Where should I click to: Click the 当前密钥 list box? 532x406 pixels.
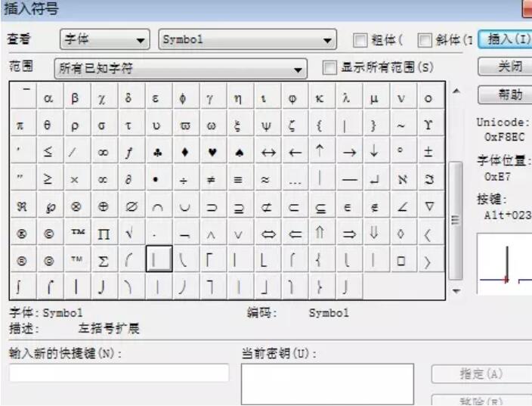point(327,384)
